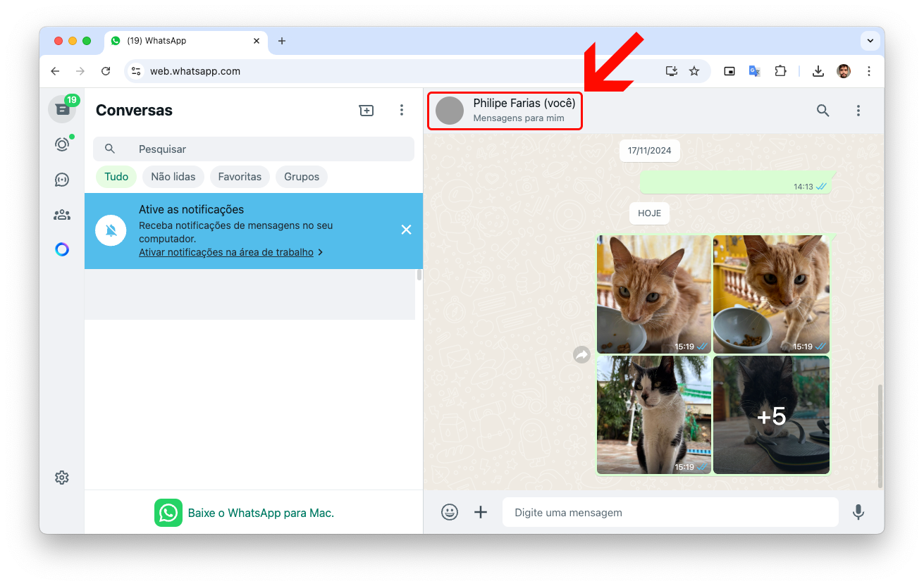Record a voice message with microphone
Screen dimensions: 924x586
[x=858, y=512]
